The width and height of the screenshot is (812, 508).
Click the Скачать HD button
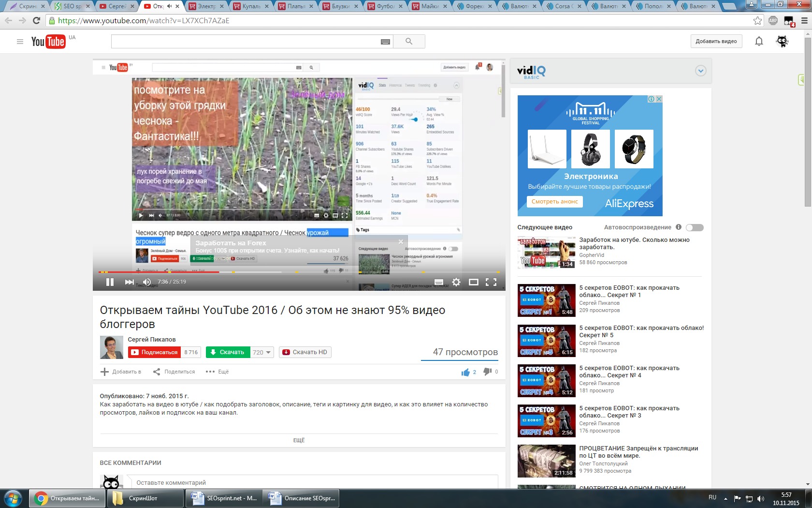[305, 352]
